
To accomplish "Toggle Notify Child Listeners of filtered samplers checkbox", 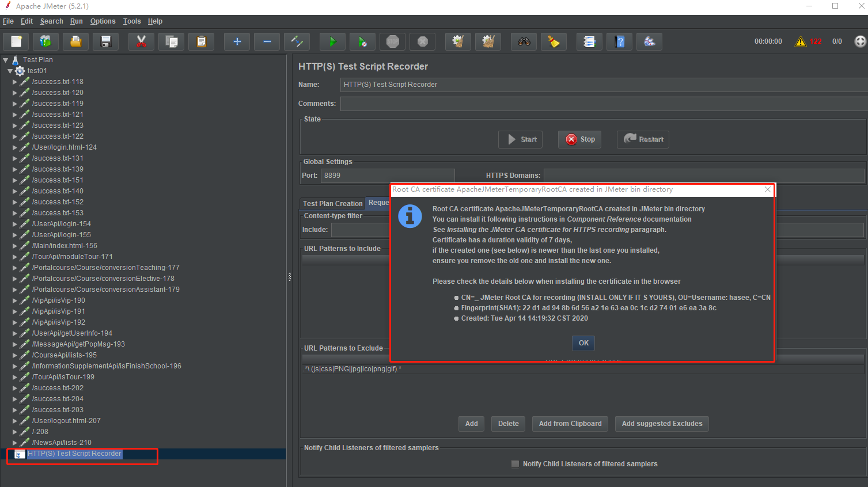I will click(515, 464).
